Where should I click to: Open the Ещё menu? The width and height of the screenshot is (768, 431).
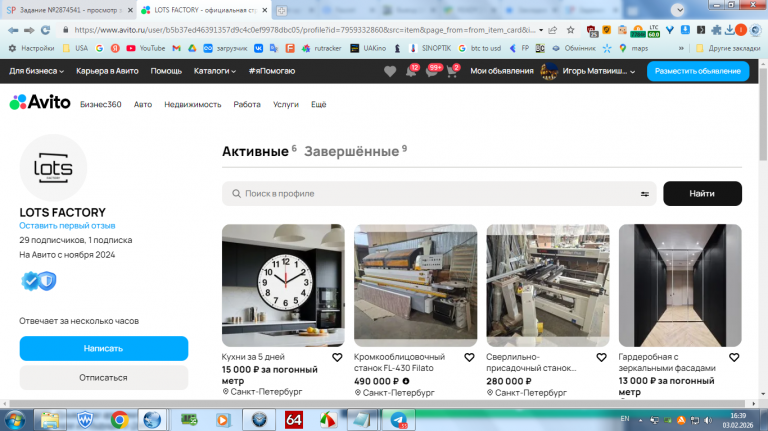pyautogui.click(x=318, y=104)
